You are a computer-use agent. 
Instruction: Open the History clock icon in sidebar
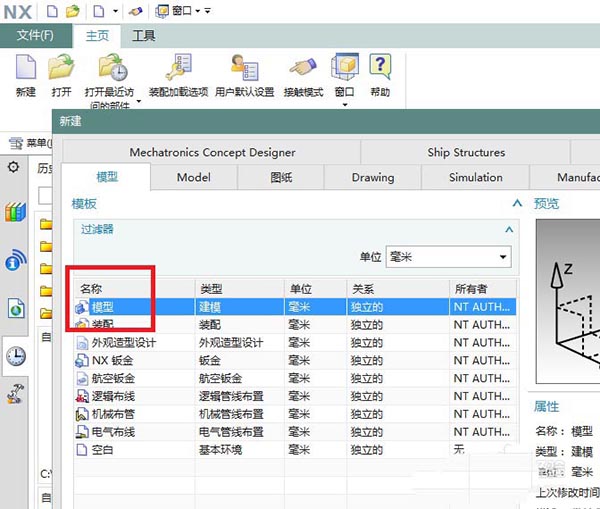[x=16, y=356]
